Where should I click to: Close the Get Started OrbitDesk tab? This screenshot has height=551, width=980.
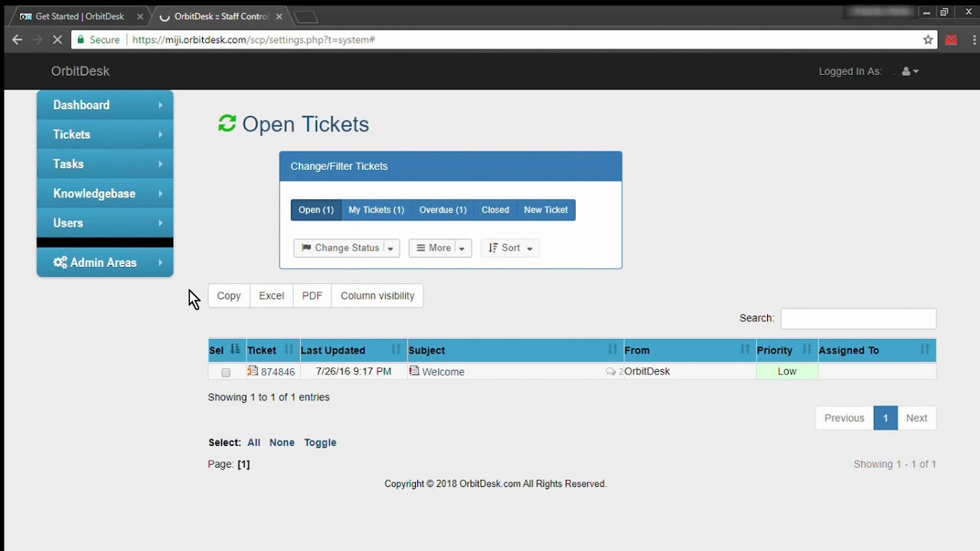pyautogui.click(x=140, y=16)
